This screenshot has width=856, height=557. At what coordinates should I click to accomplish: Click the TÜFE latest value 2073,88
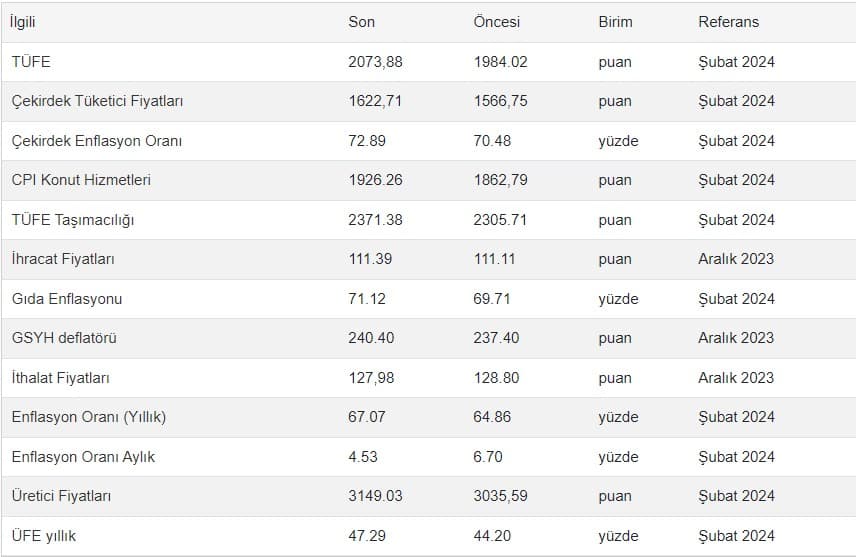pyautogui.click(x=375, y=62)
